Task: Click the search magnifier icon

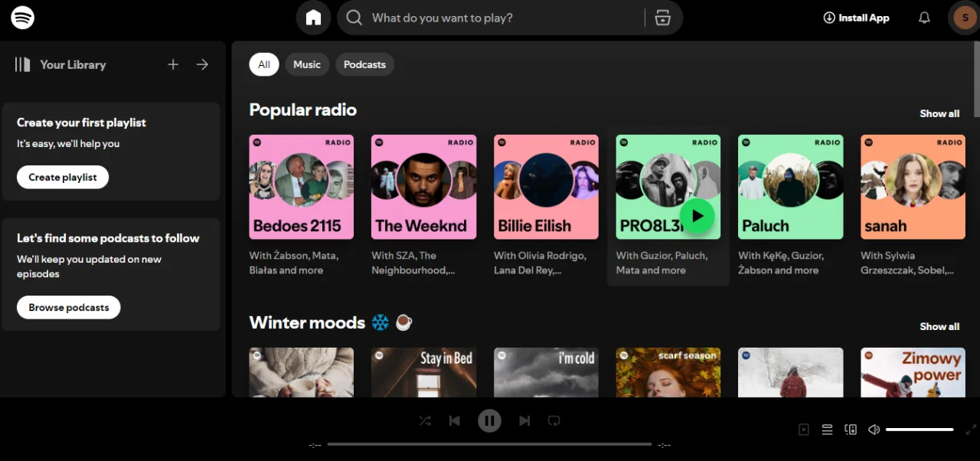Action: click(354, 18)
